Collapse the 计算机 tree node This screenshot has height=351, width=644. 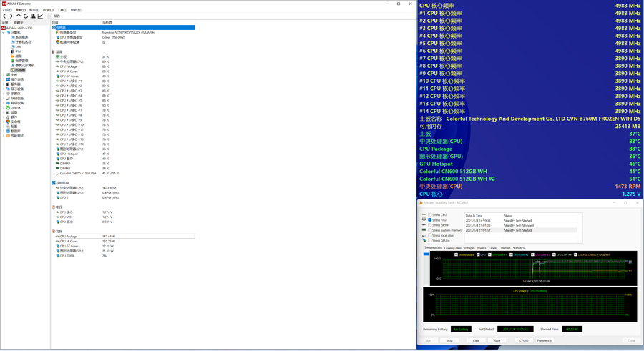[4, 33]
